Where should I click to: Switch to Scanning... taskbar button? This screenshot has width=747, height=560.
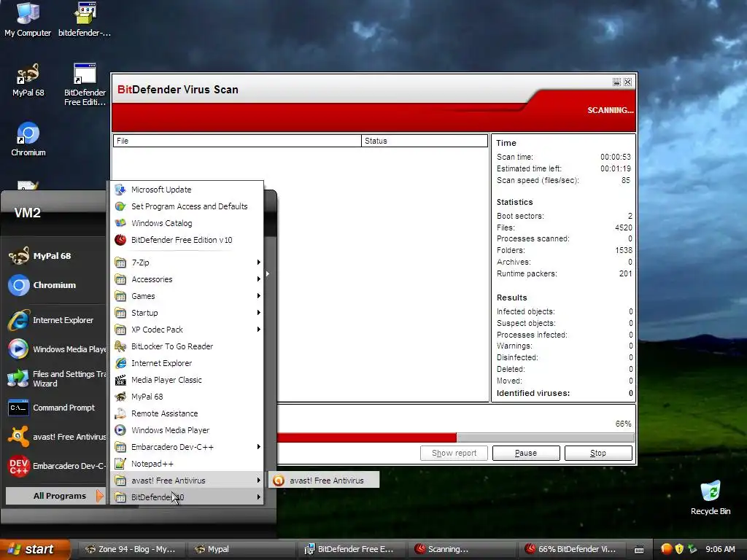(x=460, y=549)
